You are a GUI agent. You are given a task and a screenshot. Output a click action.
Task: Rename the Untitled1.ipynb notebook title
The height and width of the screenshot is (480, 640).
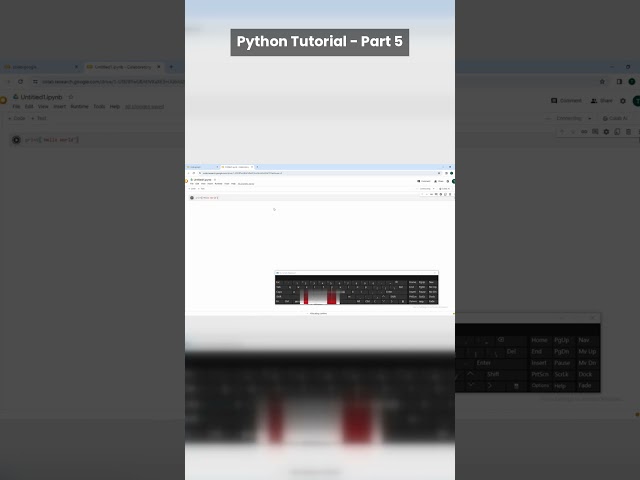(x=42, y=97)
